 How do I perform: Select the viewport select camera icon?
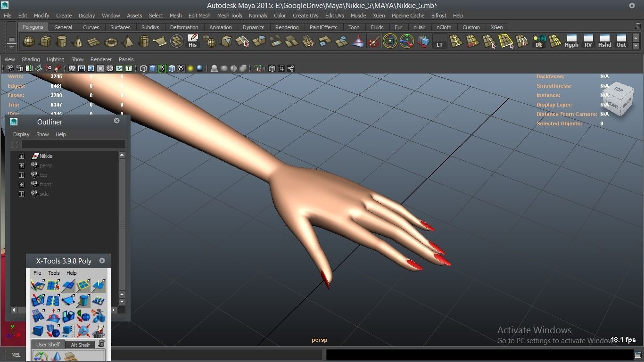pos(10,68)
